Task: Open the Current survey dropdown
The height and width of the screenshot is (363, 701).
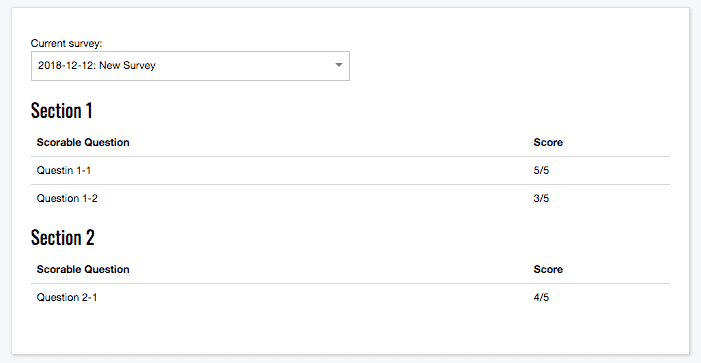Action: point(190,66)
